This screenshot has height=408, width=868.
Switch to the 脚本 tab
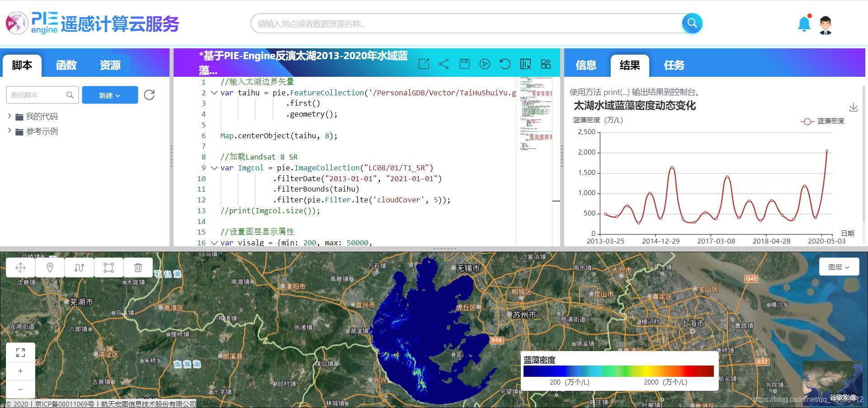22,65
